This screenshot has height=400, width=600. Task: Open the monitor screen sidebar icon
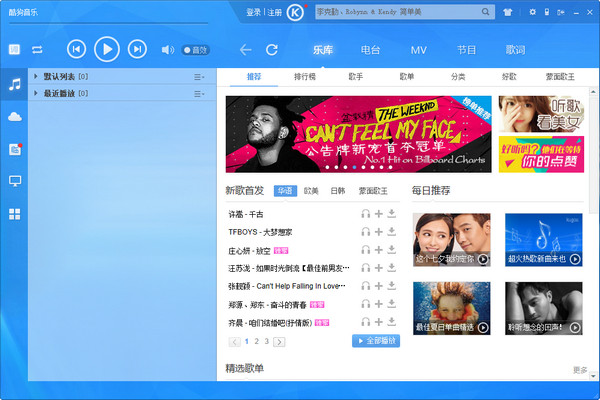15,181
